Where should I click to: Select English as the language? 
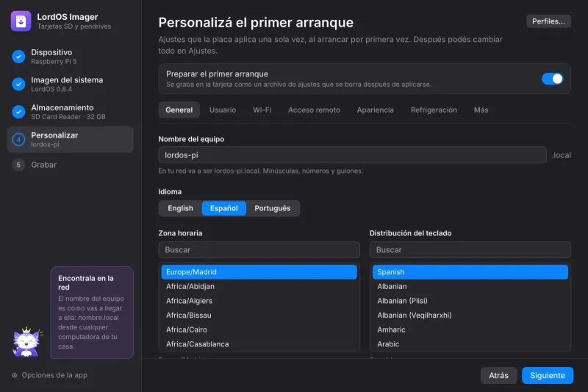coord(180,208)
